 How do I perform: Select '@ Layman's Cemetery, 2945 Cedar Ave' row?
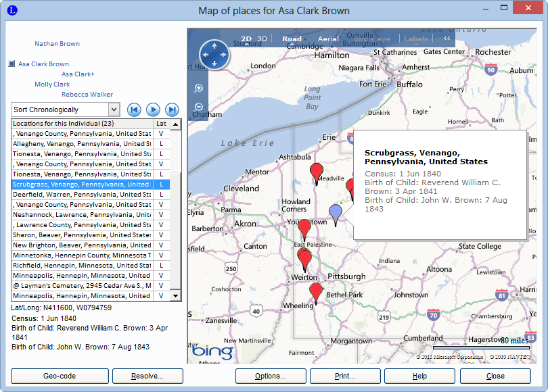point(91,285)
